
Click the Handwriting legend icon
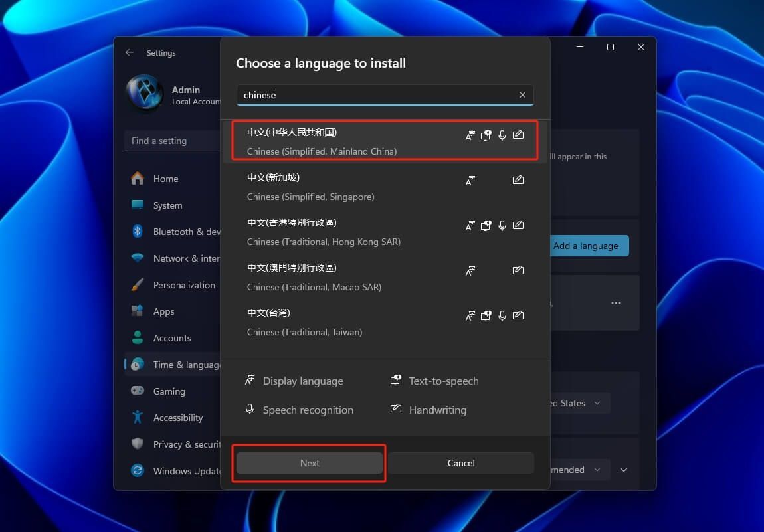(396, 408)
